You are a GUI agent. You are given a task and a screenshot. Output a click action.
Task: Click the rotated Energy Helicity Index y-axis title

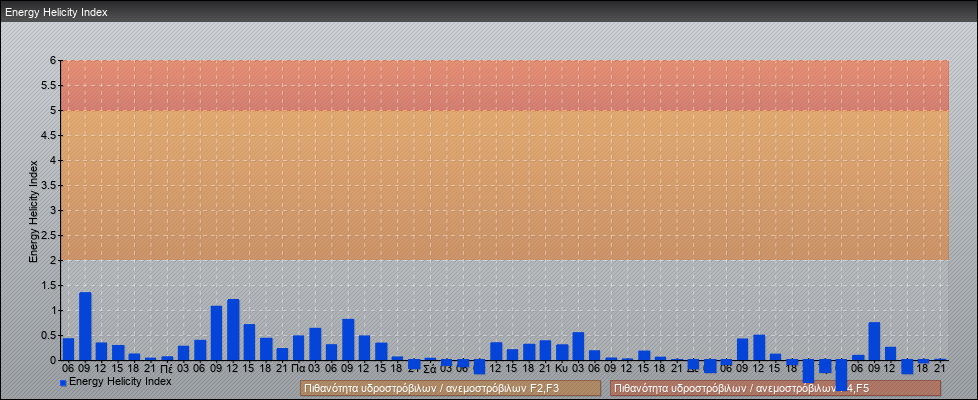pos(33,210)
